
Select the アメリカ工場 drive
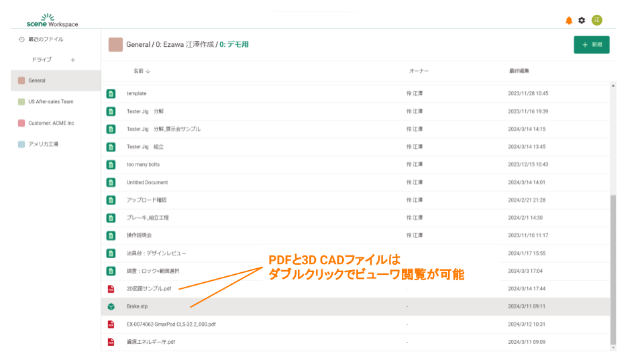tap(56, 145)
